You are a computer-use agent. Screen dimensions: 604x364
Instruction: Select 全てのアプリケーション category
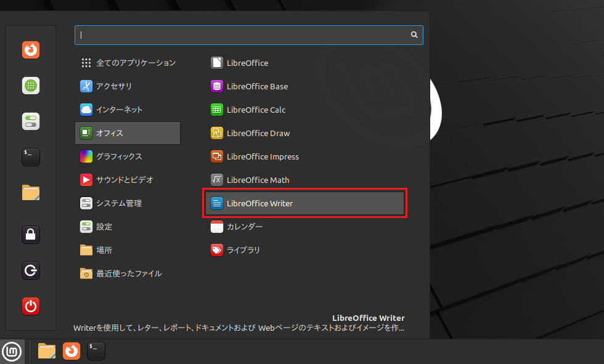pos(128,63)
